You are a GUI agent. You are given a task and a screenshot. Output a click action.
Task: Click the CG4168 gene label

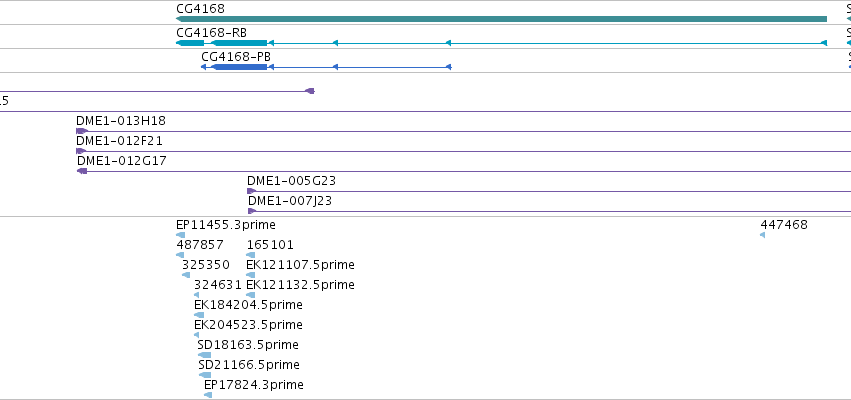[200, 9]
